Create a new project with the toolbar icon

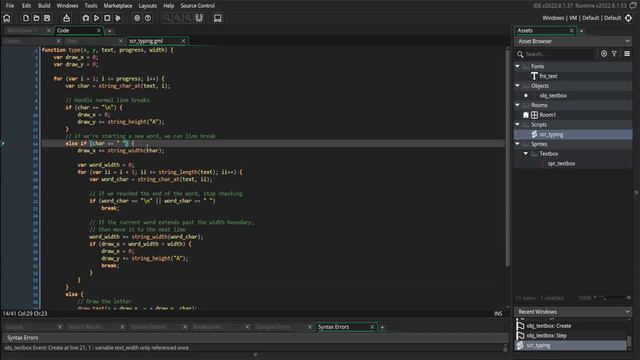point(26,18)
